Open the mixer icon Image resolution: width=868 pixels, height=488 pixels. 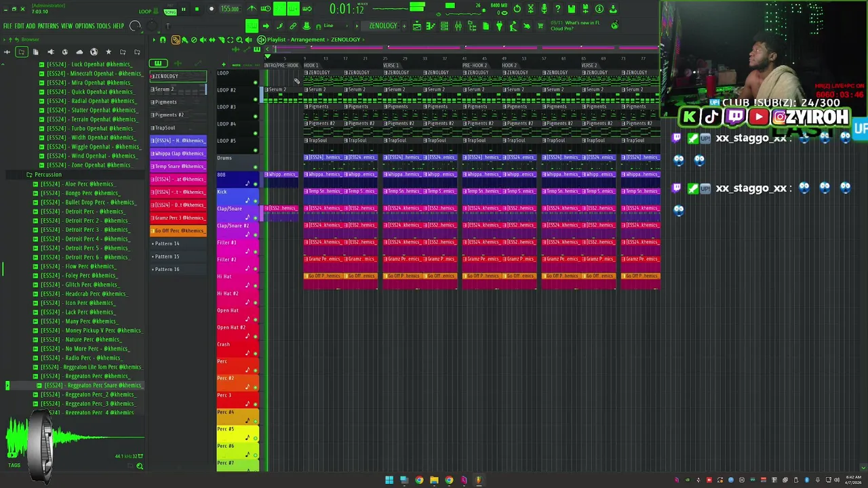(458, 26)
